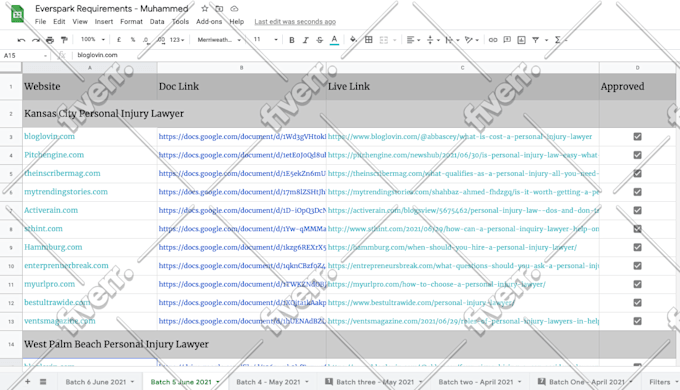The image size is (680, 390).
Task: Open the text color picker
Action: (x=334, y=40)
